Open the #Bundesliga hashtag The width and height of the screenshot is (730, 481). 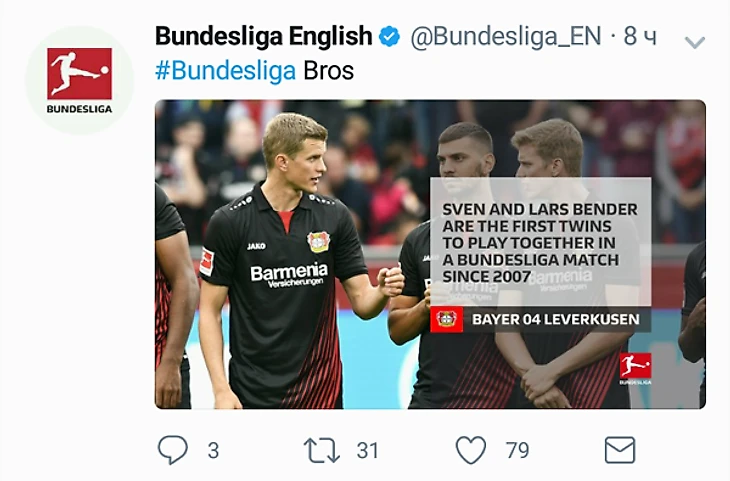coord(225,71)
